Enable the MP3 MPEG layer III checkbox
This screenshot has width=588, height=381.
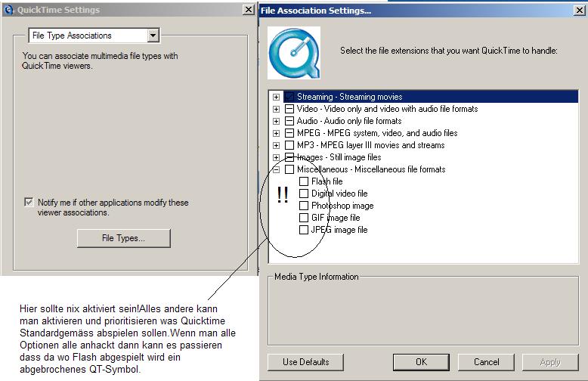click(x=289, y=144)
